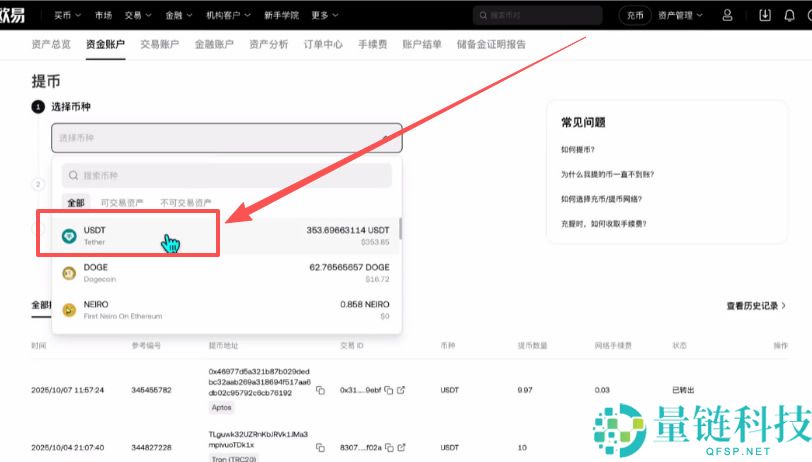Open transaction 8307...f02a in explorer
The image size is (812, 462).
tap(401, 447)
